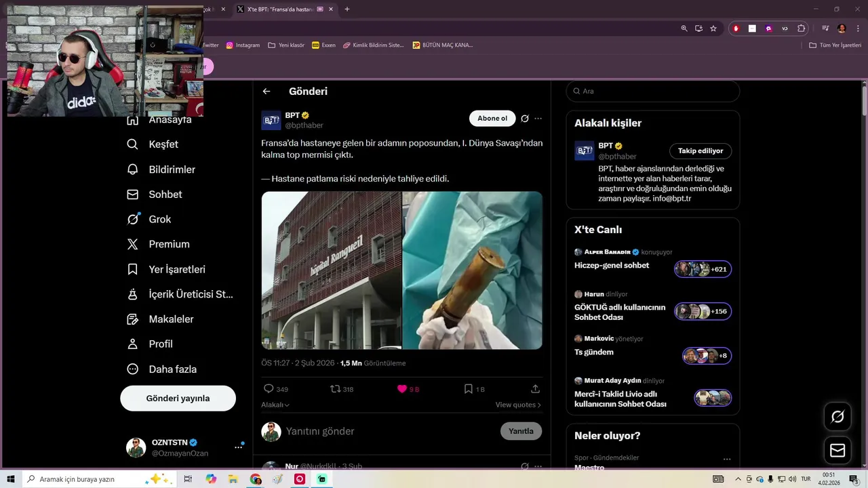Click the Takip ediliyor button for BPT
Screen dimensions: 868x488
coord(701,151)
